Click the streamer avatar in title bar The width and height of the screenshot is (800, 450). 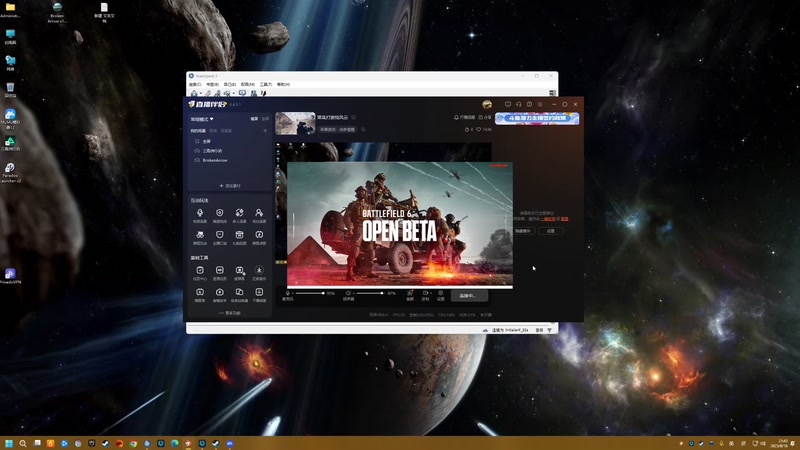tap(487, 104)
